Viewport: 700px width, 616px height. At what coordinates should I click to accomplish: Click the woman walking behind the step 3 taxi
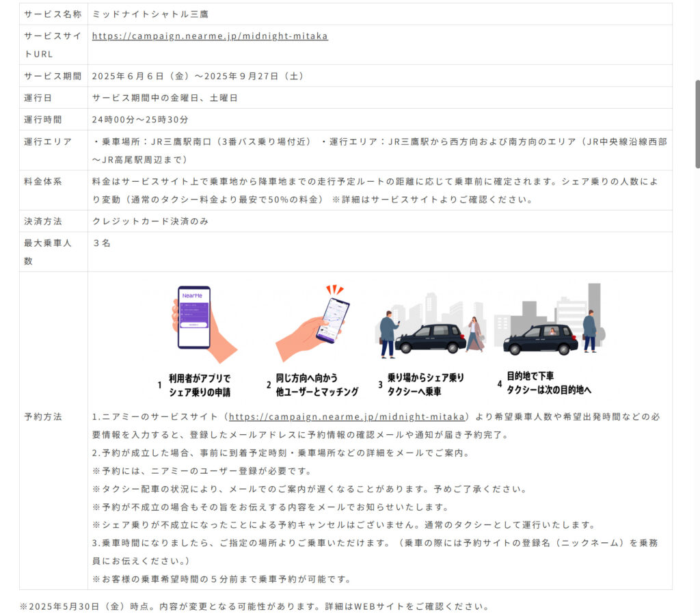[474, 335]
